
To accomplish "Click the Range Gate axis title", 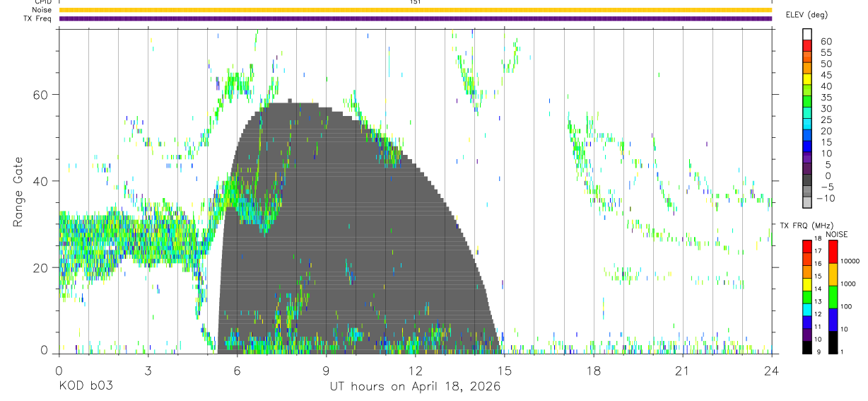I will (x=19, y=192).
